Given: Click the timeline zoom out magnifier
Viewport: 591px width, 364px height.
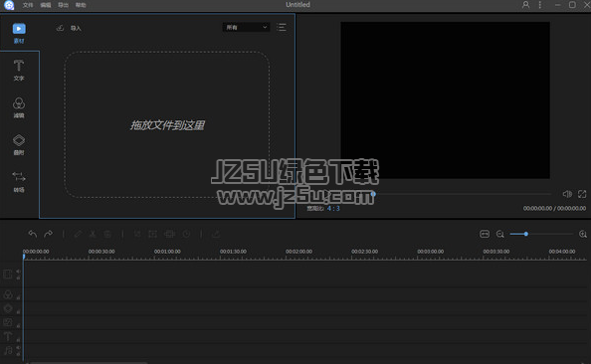Looking at the screenshot, I should [x=500, y=235].
